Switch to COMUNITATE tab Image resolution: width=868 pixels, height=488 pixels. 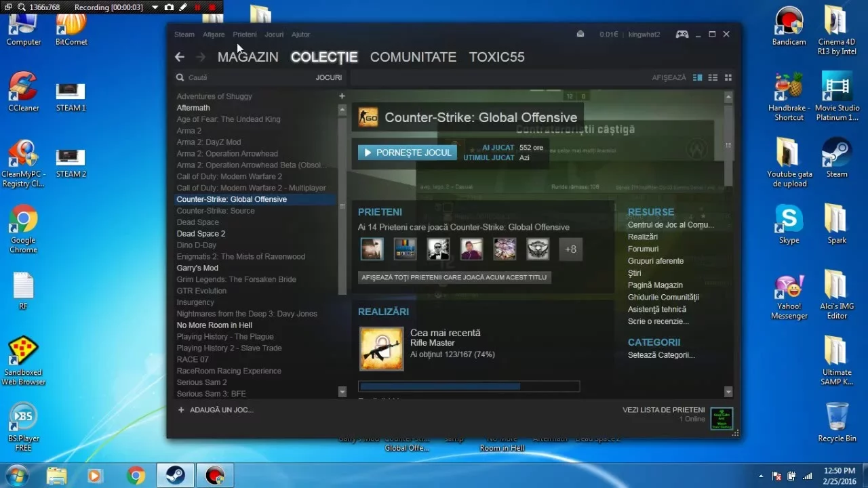click(413, 57)
